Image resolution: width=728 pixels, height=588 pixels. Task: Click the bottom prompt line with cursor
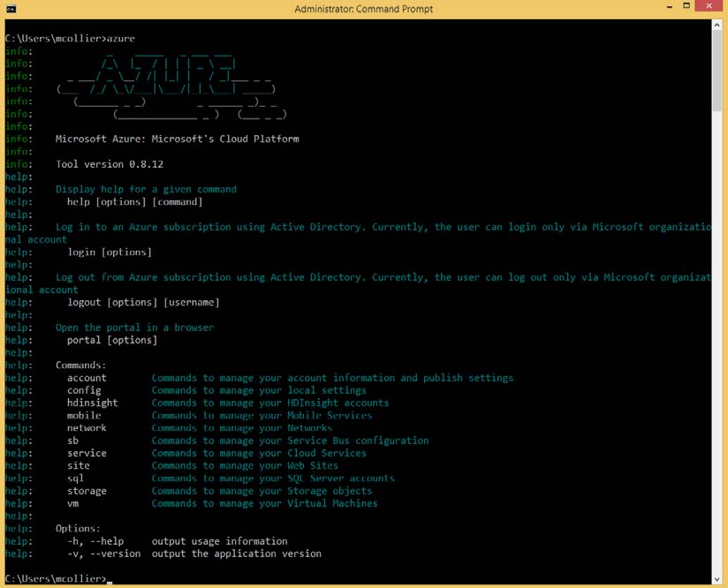click(57, 579)
